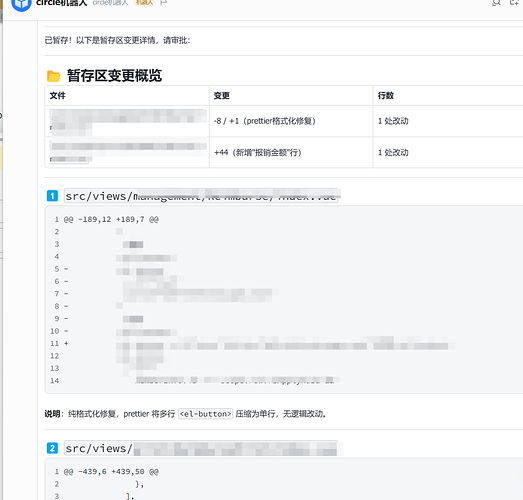Click the @@ -439,6 +439,50 @@ diff header line
Image resolution: width=523 pixels, height=500 pixels.
coord(111,472)
